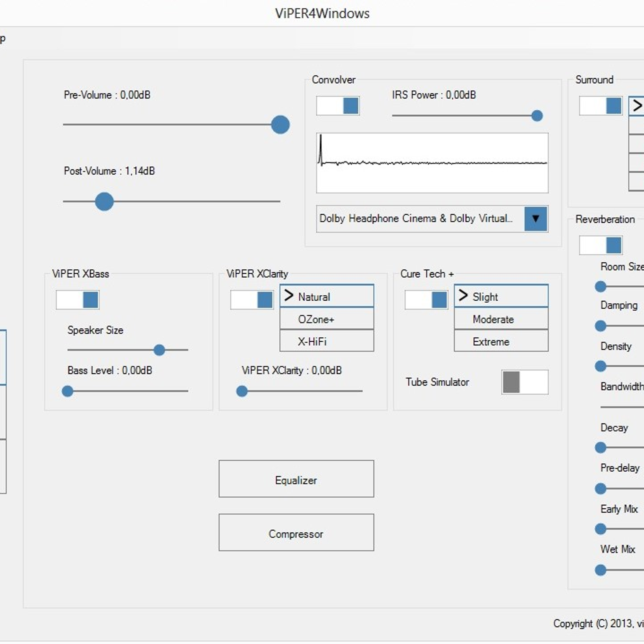The width and height of the screenshot is (644, 644).
Task: Toggle the Convolver switch
Action: (337, 106)
